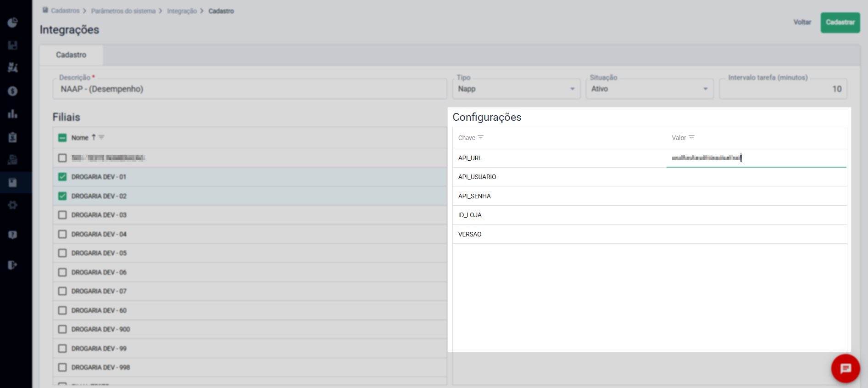The image size is (868, 388).
Task: Open the settings gear sidebar icon
Action: (13, 205)
